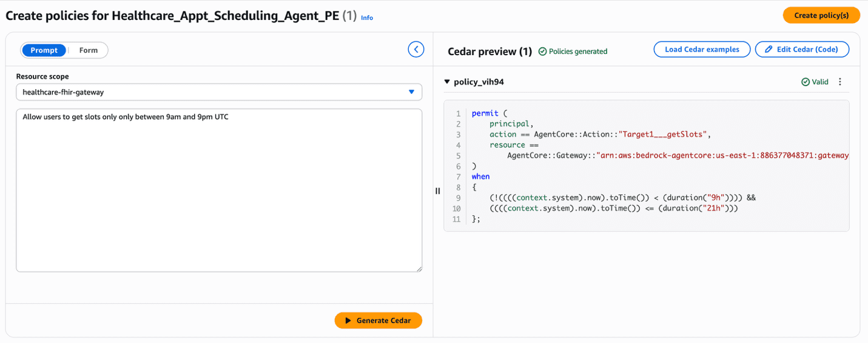Click the Valid checkmark status icon
The height and width of the screenshot is (343, 868).
pyautogui.click(x=806, y=82)
